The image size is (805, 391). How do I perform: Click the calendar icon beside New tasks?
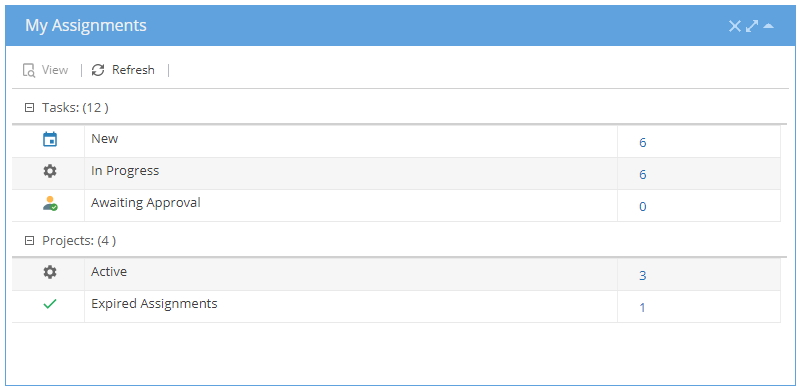point(50,139)
